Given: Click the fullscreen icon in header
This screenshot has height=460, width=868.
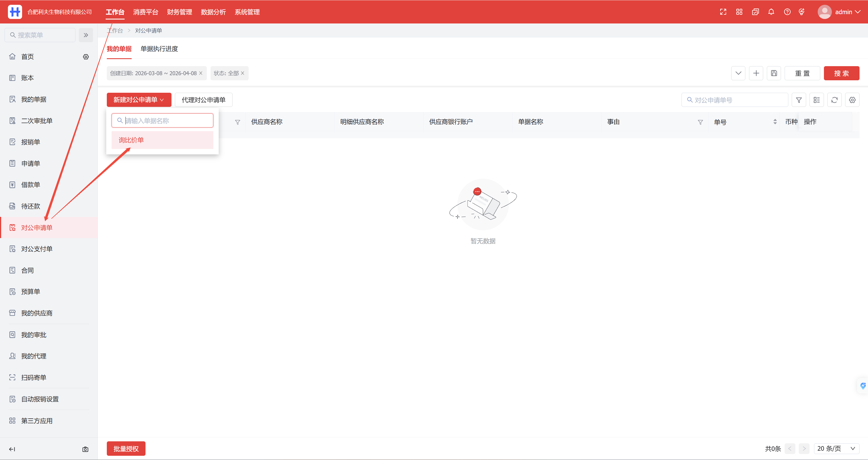Looking at the screenshot, I should coord(723,12).
